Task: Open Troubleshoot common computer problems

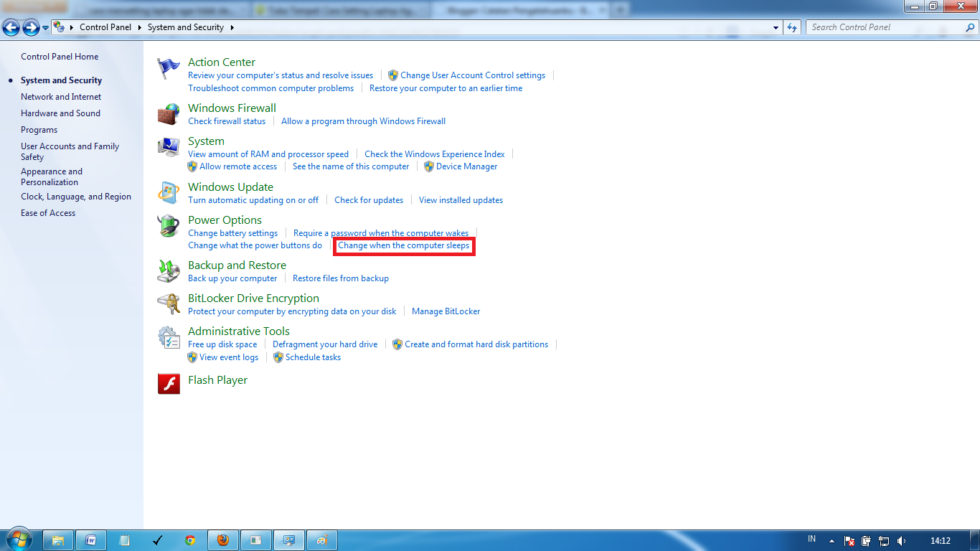Action: pos(270,88)
